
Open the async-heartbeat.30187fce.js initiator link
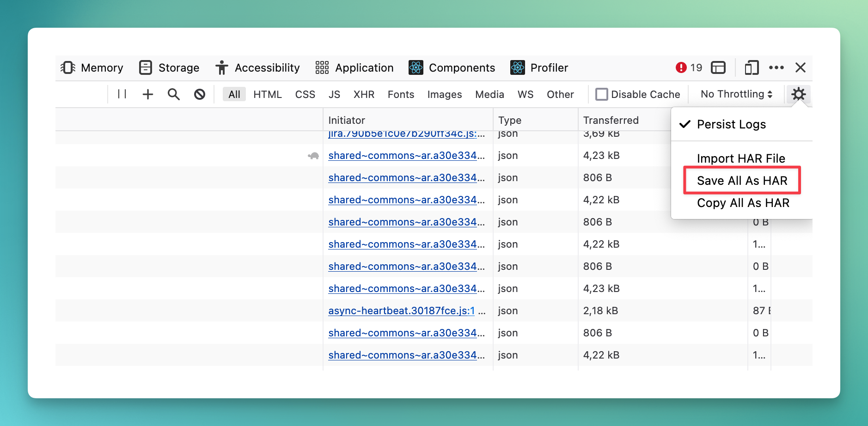(x=401, y=310)
